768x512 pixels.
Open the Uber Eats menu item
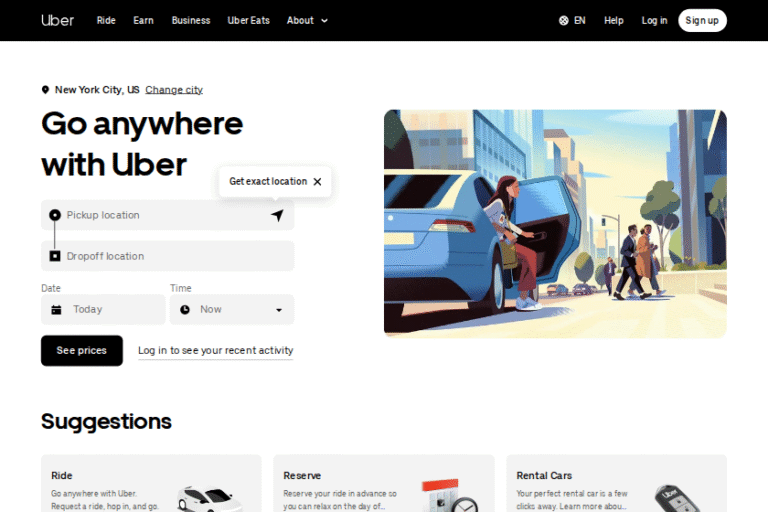pyautogui.click(x=248, y=21)
